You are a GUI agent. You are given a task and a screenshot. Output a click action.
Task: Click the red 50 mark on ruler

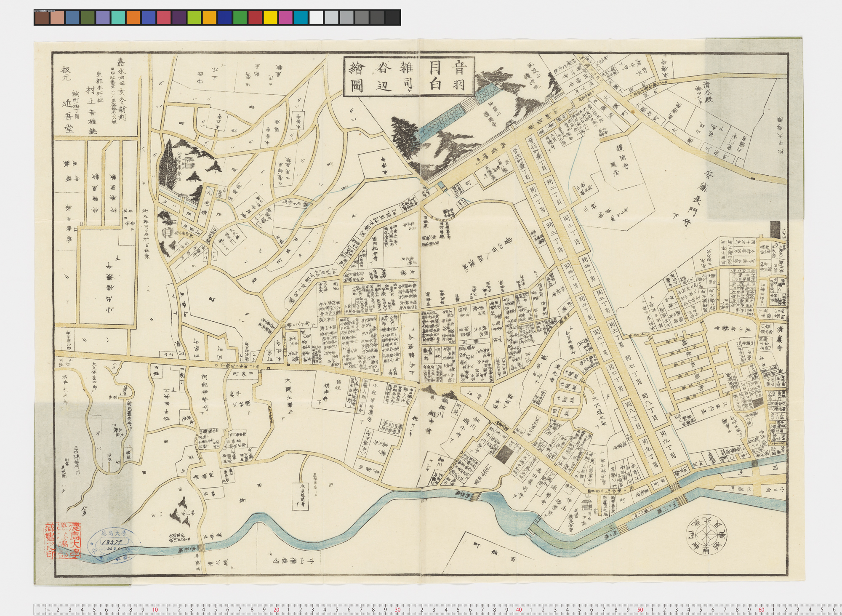640,609
